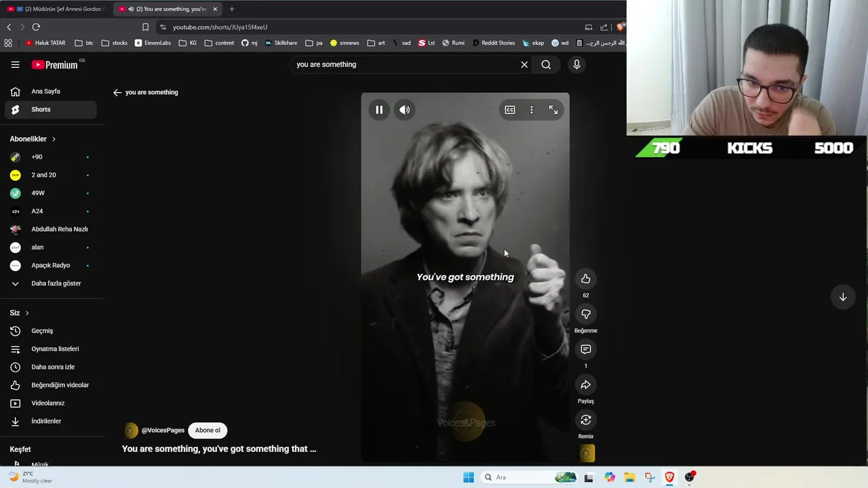Open Videolarınız

point(50,403)
